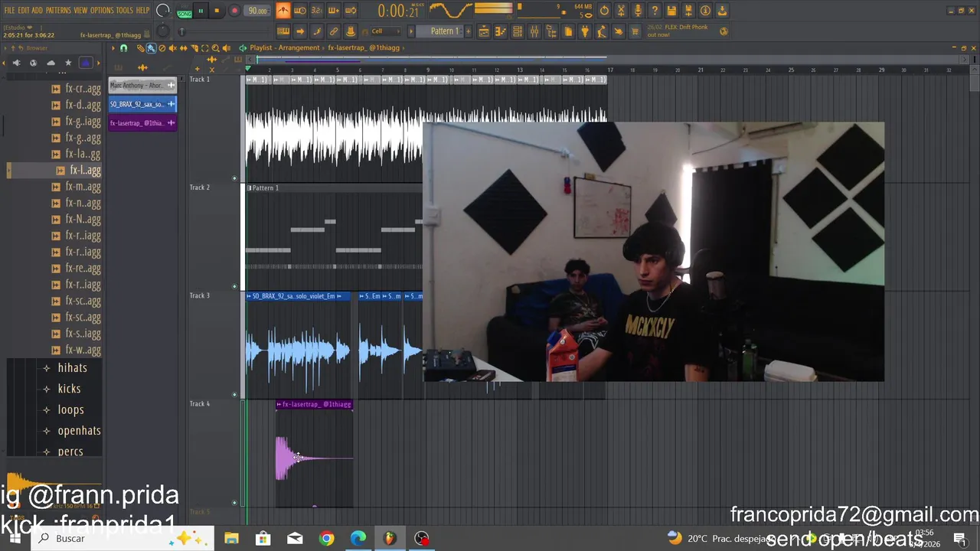The height and width of the screenshot is (551, 980).
Task: Select the Marc Anthony audio clip in picker
Action: point(142,85)
